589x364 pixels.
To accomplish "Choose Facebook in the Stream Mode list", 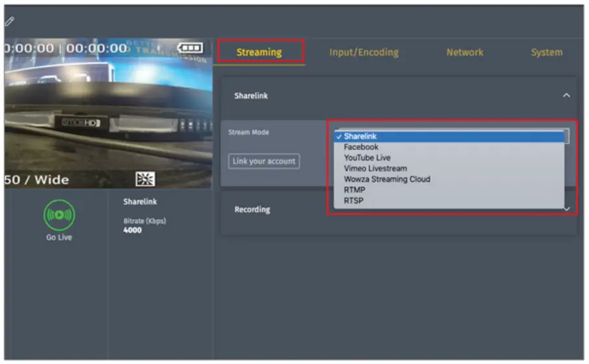I will (x=449, y=147).
